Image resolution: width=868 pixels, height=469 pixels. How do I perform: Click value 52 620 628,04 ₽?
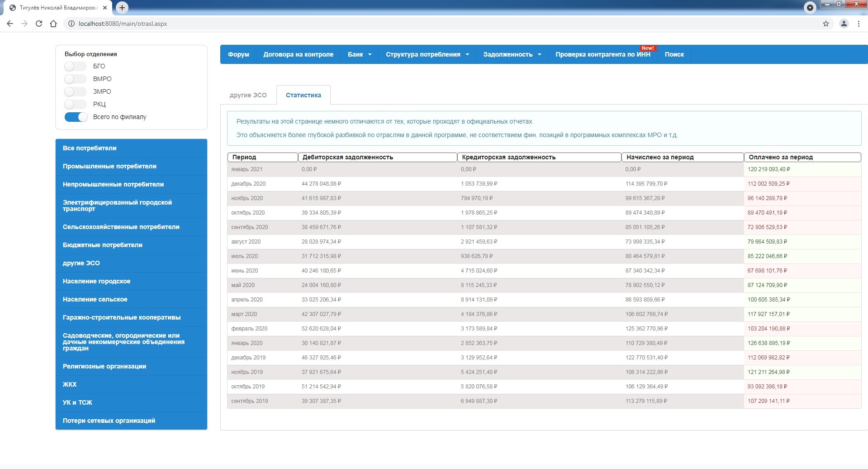tap(321, 329)
